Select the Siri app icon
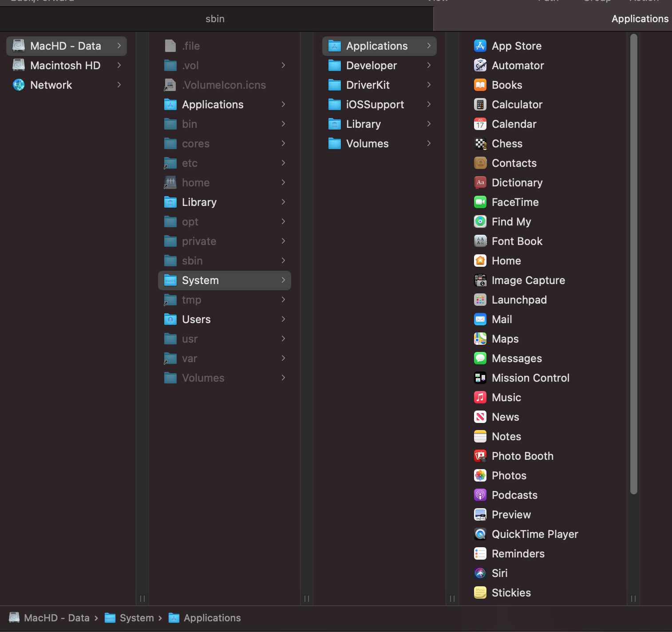Viewport: 672px width, 632px height. 480,573
